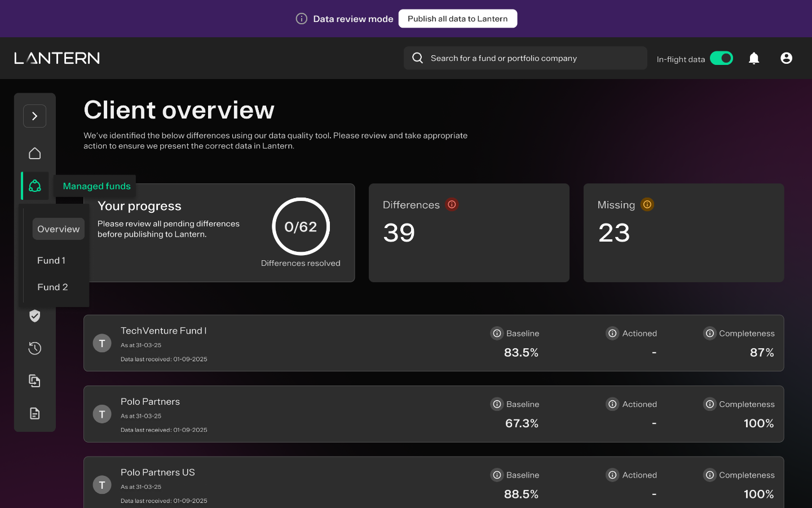Click Publish all data to Lantern

pos(458,19)
